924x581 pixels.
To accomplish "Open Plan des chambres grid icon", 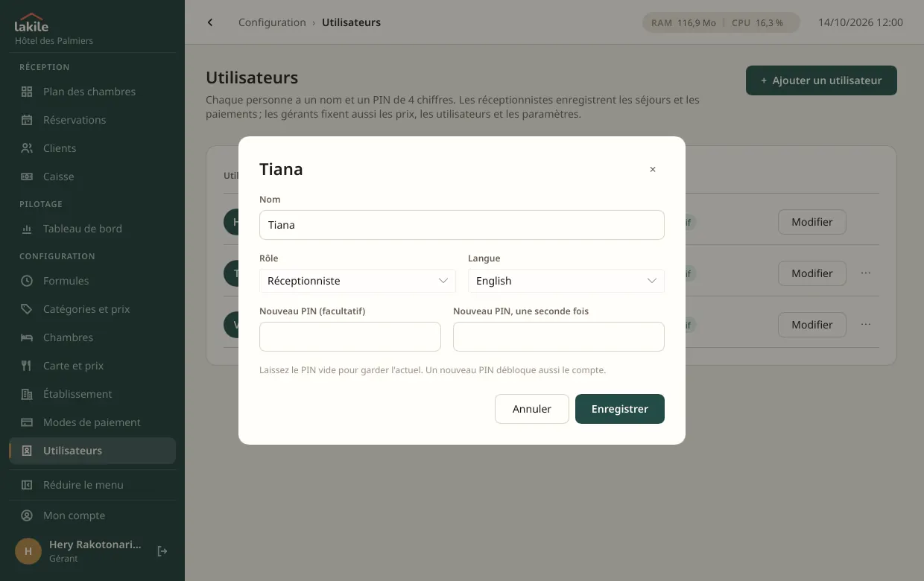I will pyautogui.click(x=27, y=92).
